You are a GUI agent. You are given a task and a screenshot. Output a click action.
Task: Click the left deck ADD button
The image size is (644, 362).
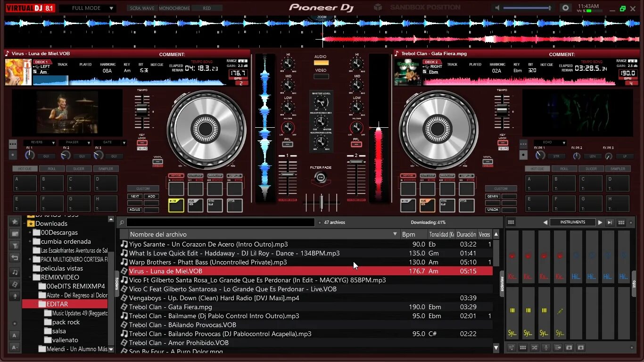point(151,196)
